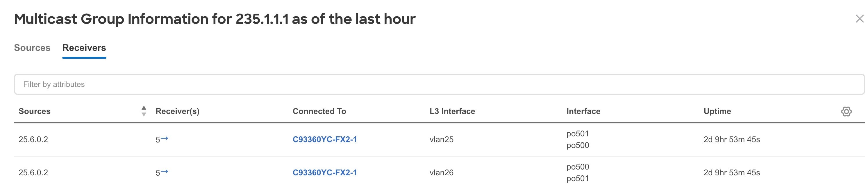This screenshot has width=868, height=189.
Task: Open C93360YC-FX2-1 link in vlan26 row
Action: point(324,173)
